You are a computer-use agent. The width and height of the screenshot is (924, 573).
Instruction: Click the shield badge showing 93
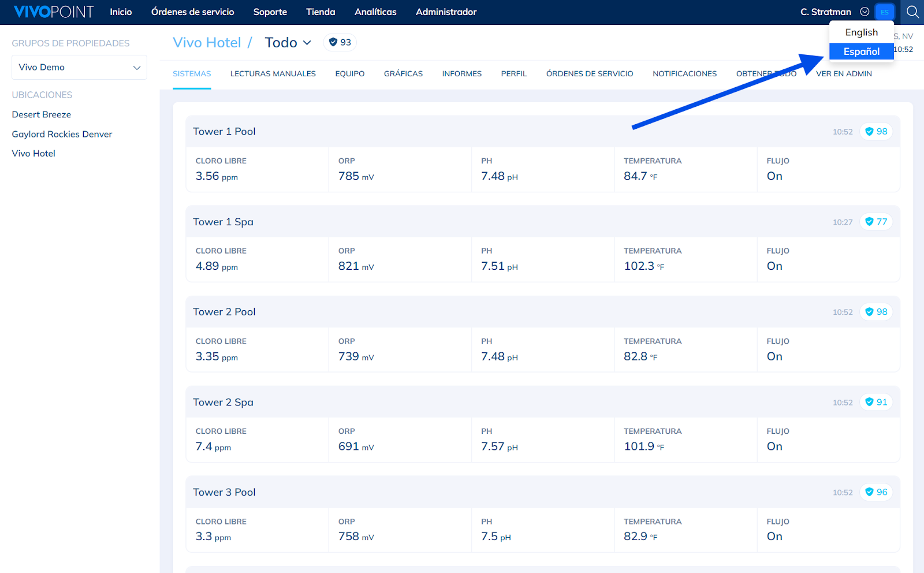click(340, 42)
